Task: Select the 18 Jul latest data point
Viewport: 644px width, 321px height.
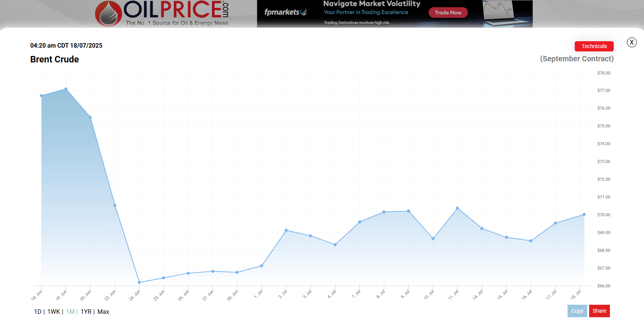Action: click(x=584, y=214)
